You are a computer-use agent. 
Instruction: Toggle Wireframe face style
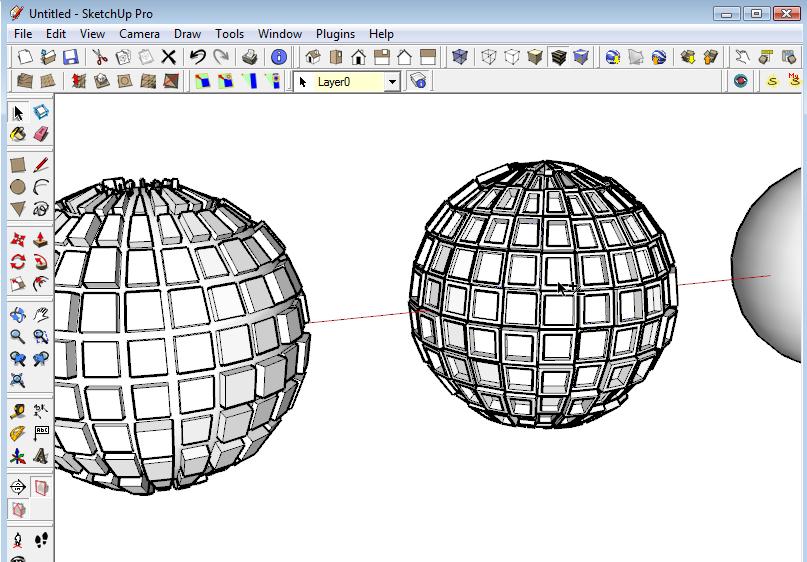pyautogui.click(x=488, y=57)
